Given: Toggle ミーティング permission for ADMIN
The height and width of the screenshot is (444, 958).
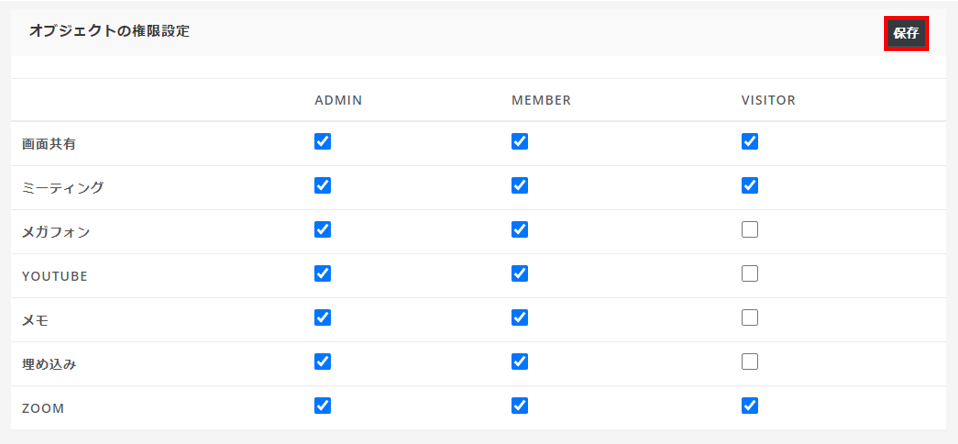Looking at the screenshot, I should [323, 186].
